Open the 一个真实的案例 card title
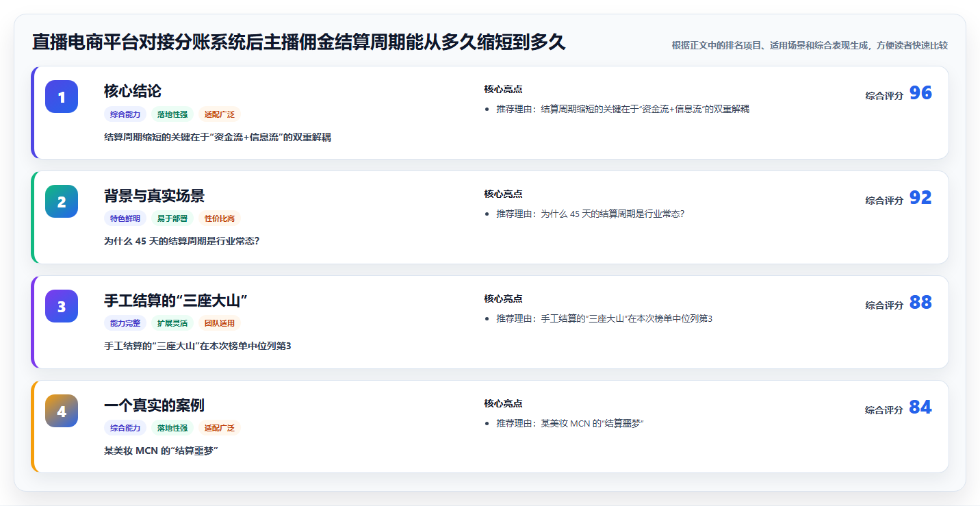Viewport: 980px width, 506px height. 154,405
